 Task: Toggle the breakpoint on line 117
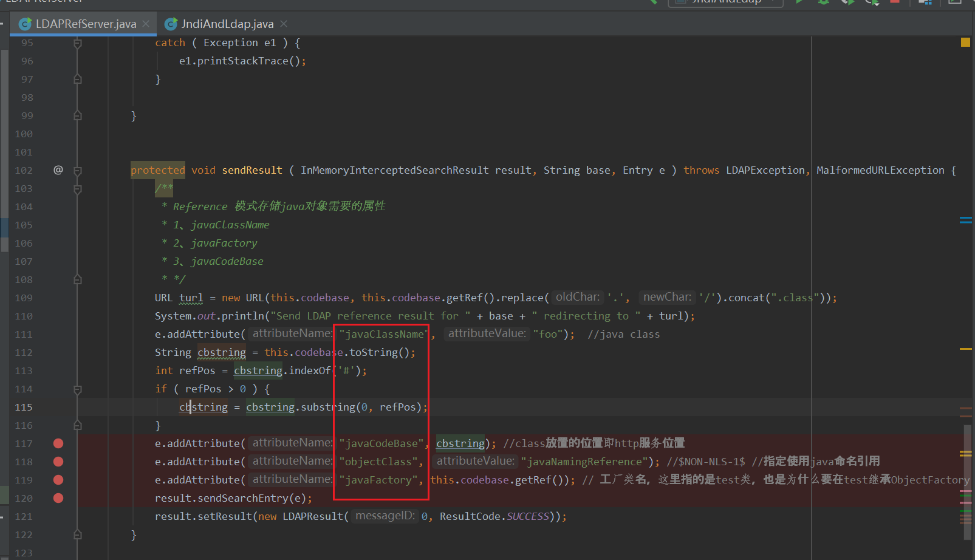point(58,443)
